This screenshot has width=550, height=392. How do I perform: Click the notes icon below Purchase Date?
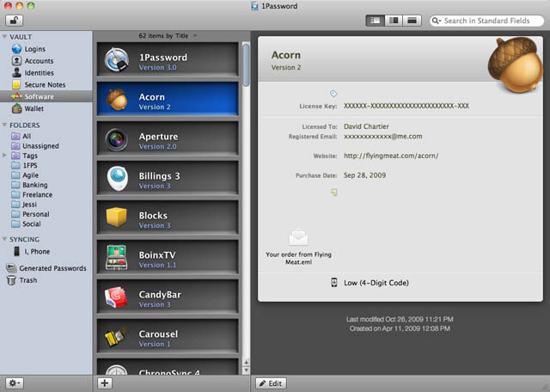(x=334, y=192)
